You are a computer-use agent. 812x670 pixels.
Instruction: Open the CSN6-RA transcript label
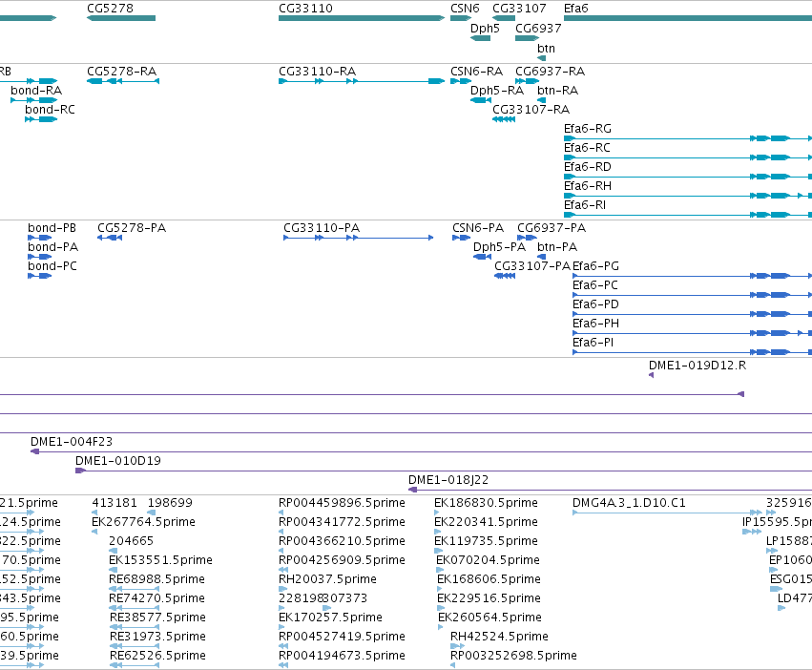[476, 71]
